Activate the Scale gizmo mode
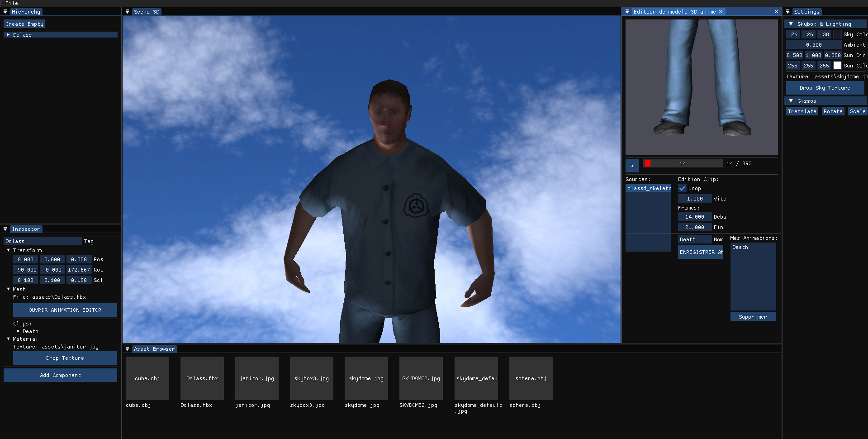This screenshot has width=868, height=439. (x=857, y=111)
